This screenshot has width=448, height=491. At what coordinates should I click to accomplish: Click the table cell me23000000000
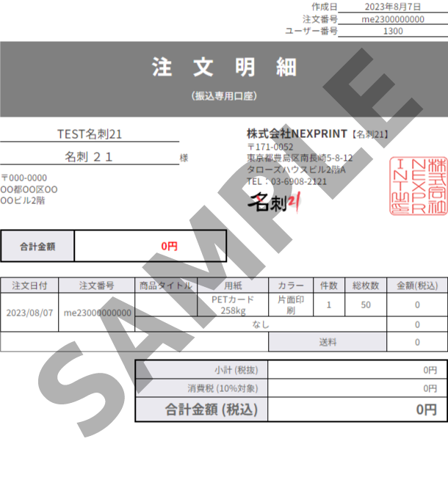[x=96, y=313]
